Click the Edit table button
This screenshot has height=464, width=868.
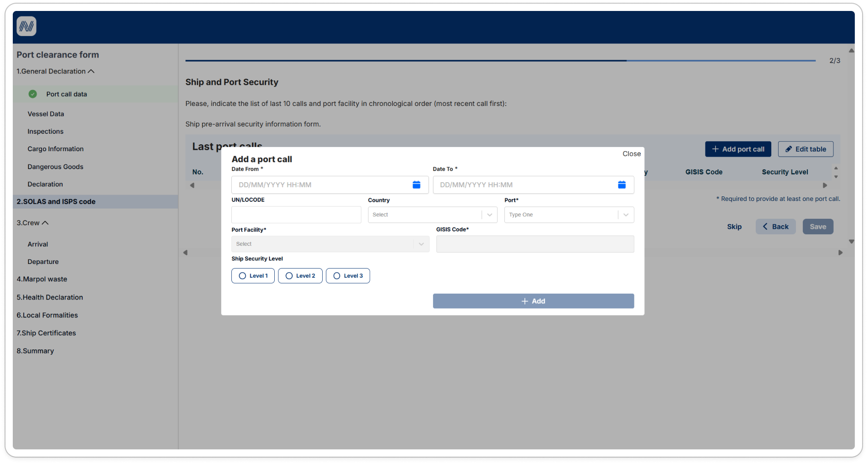click(x=805, y=149)
